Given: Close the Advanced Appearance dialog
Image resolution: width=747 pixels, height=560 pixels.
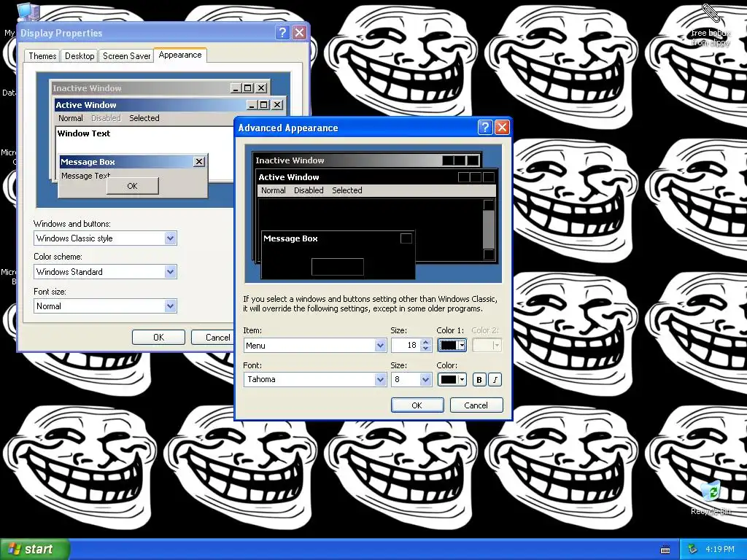Looking at the screenshot, I should 502,127.
